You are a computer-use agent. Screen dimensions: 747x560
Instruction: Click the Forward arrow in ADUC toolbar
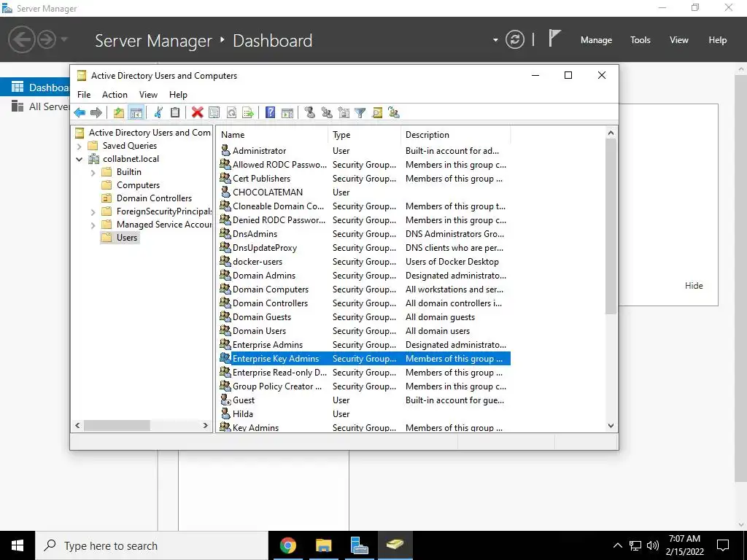coord(96,113)
